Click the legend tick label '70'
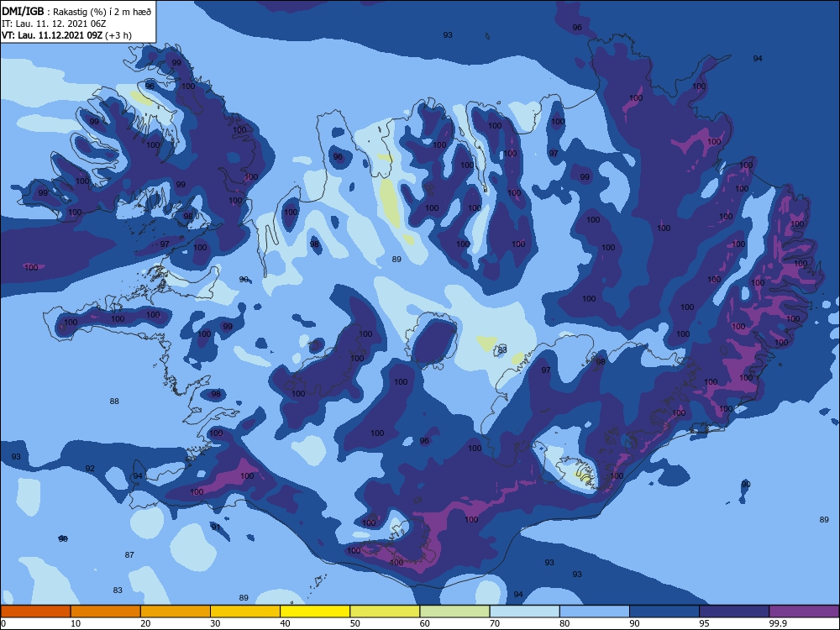 (495, 623)
